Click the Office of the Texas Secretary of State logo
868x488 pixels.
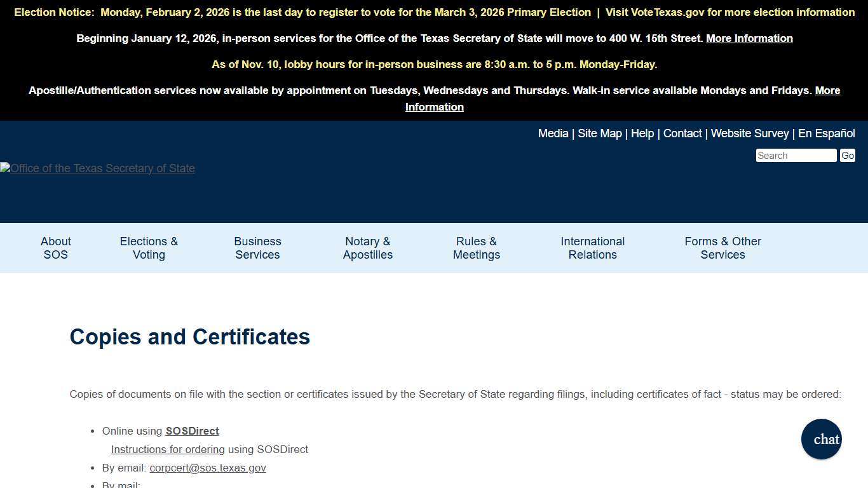97,168
